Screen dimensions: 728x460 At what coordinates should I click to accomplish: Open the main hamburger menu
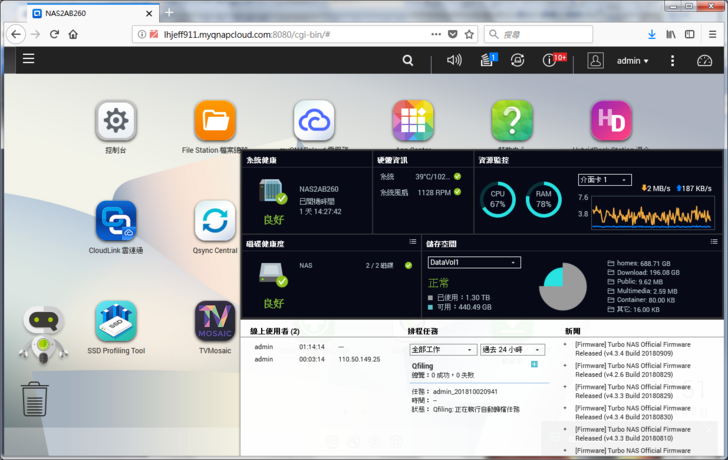coord(28,59)
